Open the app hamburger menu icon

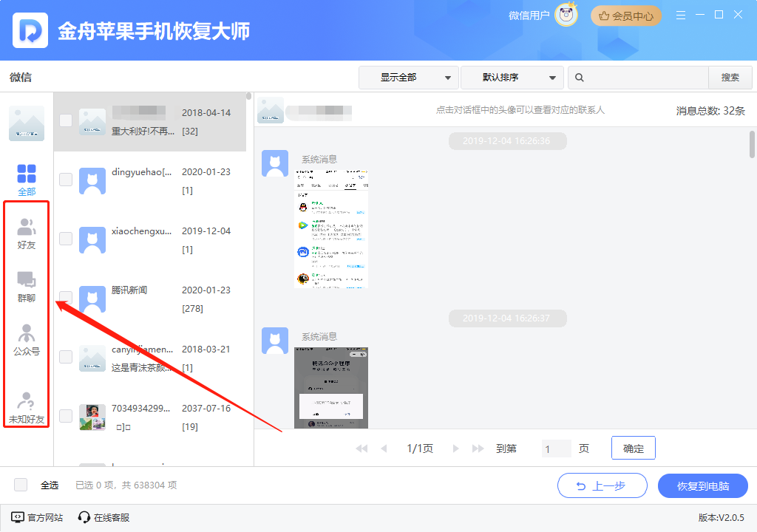click(x=681, y=15)
